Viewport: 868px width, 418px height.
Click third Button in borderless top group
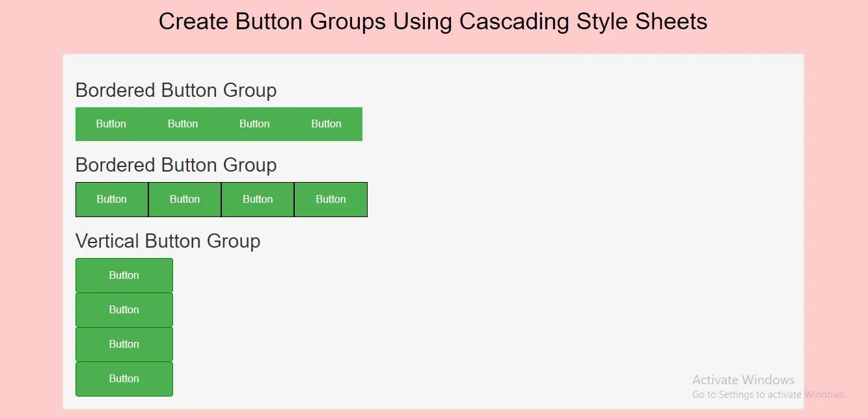[254, 124]
